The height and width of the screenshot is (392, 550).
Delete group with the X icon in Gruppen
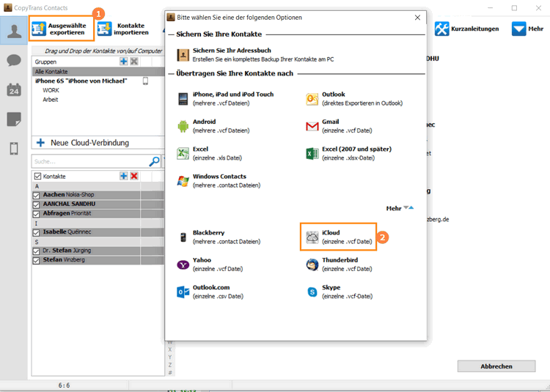[134, 62]
